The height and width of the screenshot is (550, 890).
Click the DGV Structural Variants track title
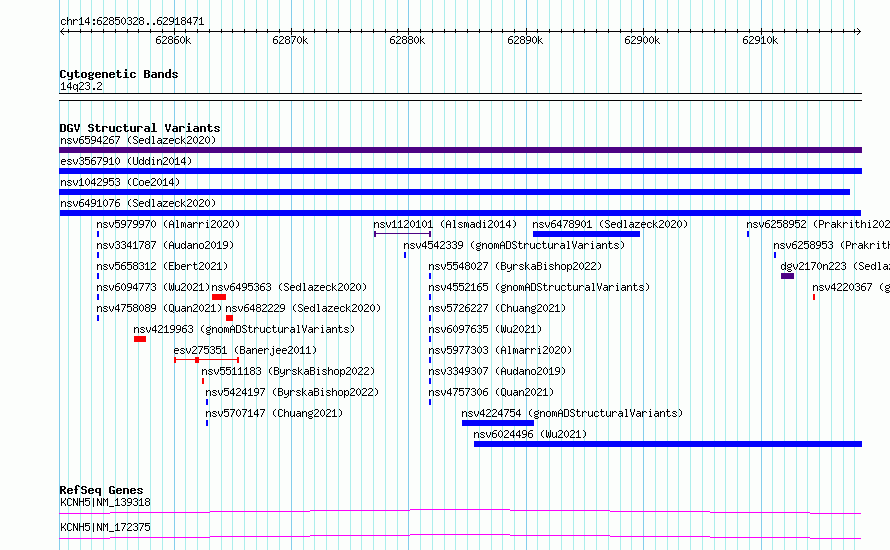click(140, 128)
